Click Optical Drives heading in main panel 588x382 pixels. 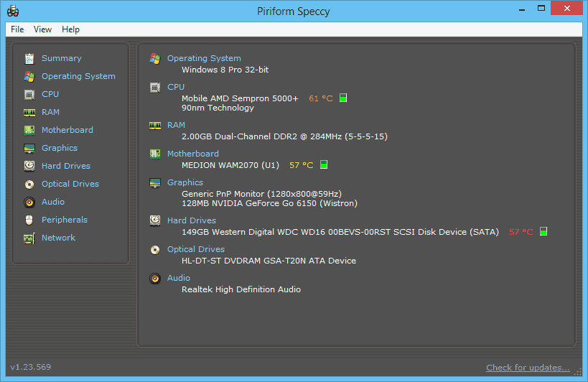tap(196, 249)
